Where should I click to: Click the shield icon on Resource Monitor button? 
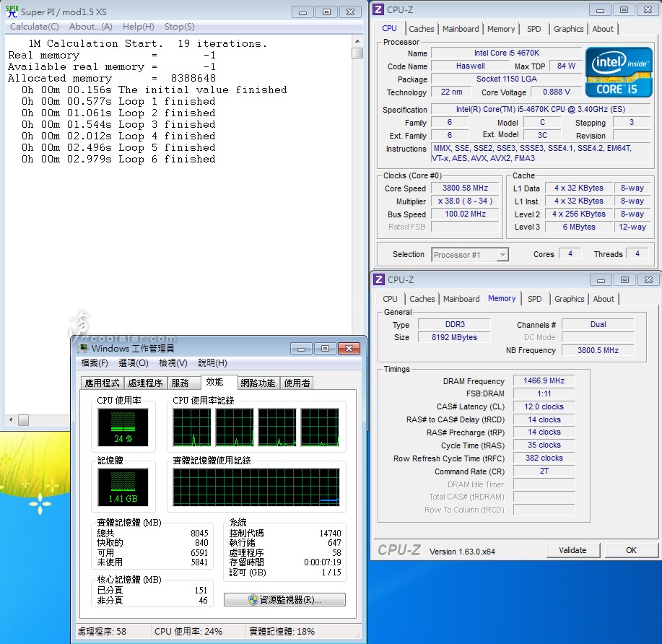(x=253, y=600)
